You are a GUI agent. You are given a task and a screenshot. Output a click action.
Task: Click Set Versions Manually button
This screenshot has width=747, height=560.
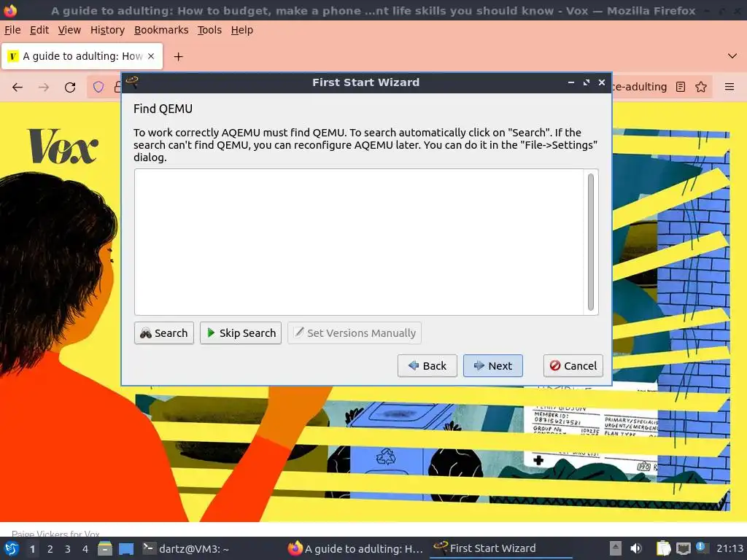pos(355,332)
